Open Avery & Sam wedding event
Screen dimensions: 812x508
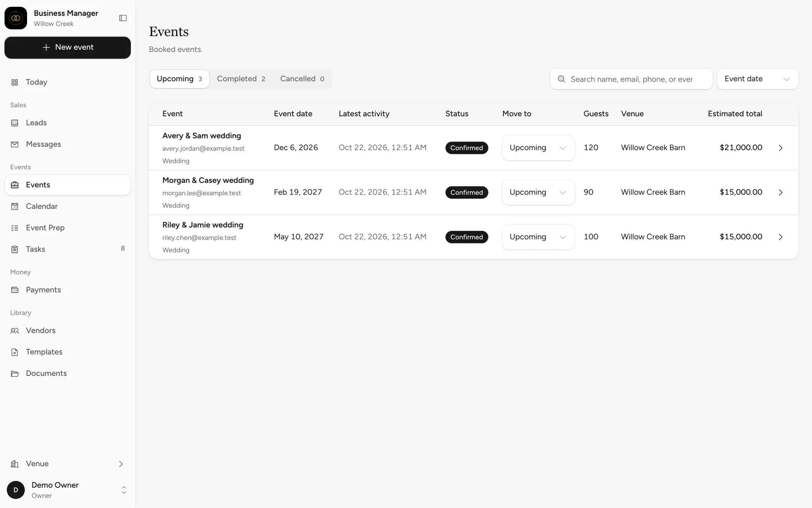201,136
